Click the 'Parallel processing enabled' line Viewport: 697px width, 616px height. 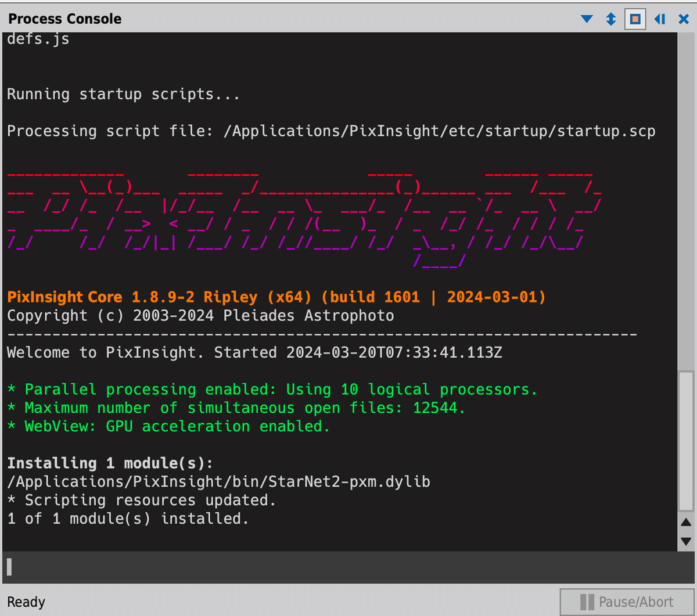click(x=272, y=390)
